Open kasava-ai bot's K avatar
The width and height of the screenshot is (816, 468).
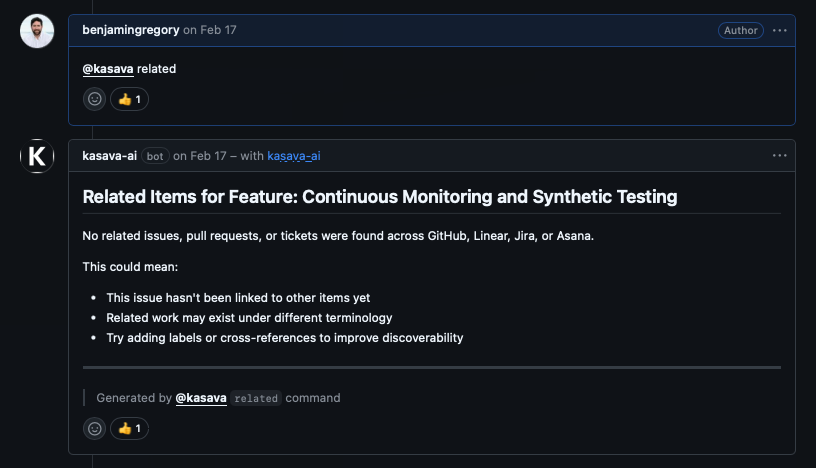coord(37,156)
